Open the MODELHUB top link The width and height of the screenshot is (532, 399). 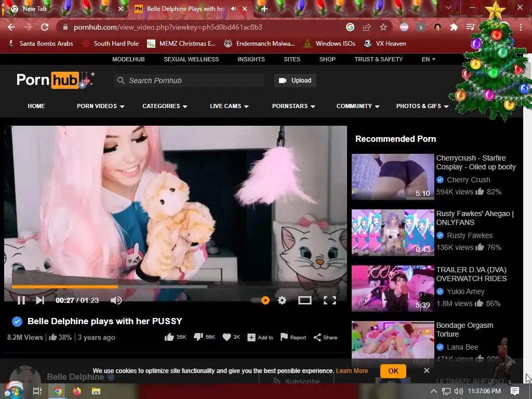point(129,59)
